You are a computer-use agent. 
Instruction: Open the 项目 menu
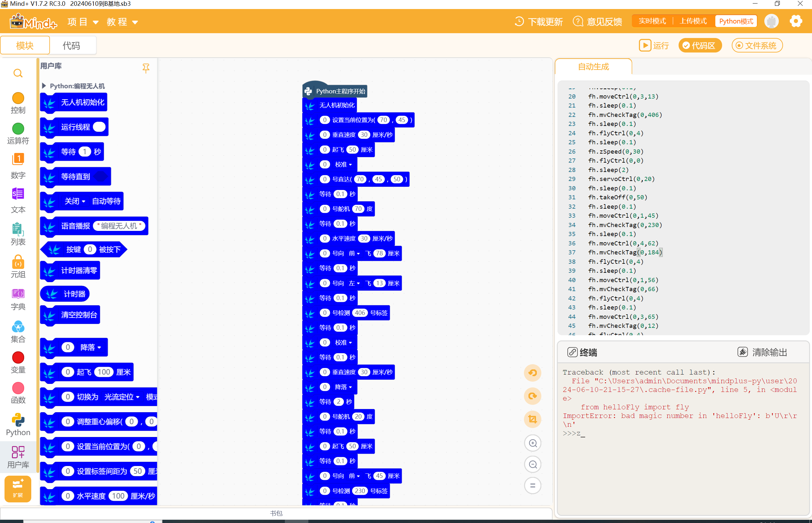coord(83,22)
